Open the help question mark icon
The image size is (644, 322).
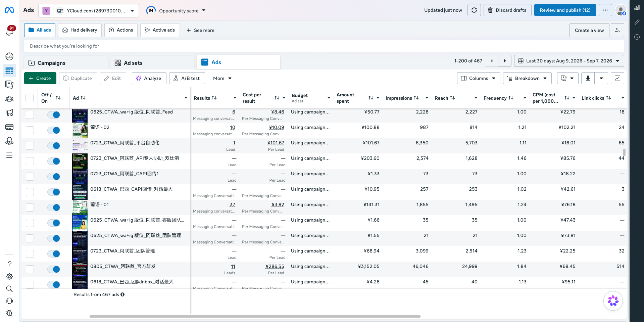pyautogui.click(x=9, y=264)
